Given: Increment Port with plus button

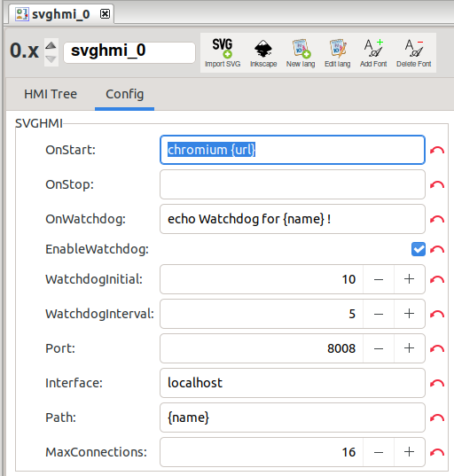Looking at the screenshot, I should [410, 348].
